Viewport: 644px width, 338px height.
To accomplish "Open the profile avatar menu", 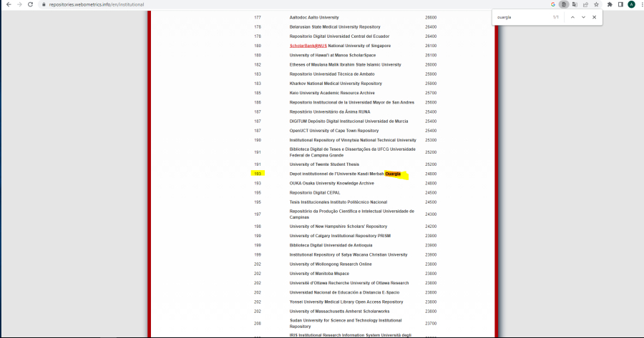I will coord(630,4).
